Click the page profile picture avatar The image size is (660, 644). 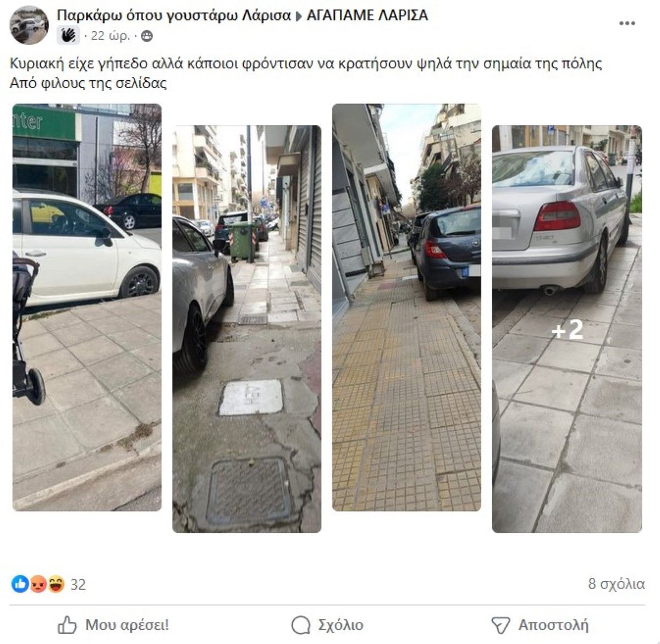tap(30, 25)
